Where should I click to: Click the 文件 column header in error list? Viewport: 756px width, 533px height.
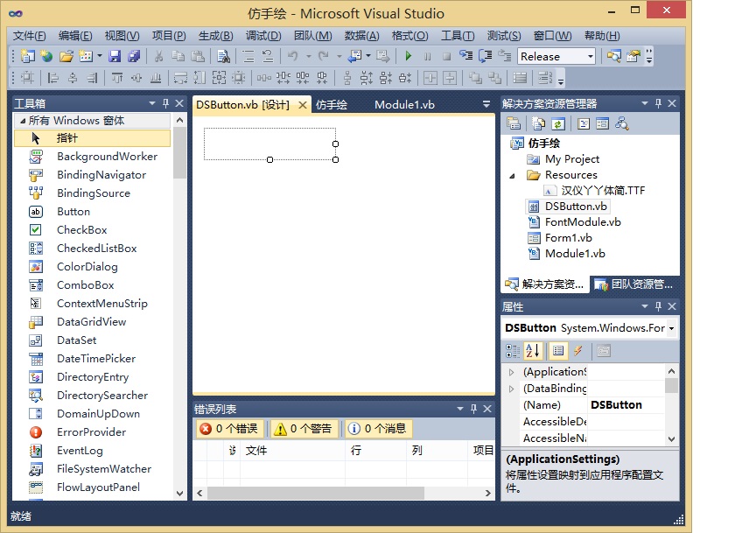point(292,450)
